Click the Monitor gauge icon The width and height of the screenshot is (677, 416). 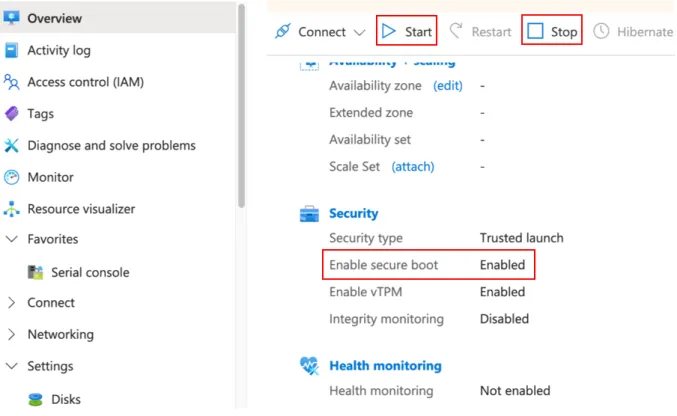[x=11, y=177]
